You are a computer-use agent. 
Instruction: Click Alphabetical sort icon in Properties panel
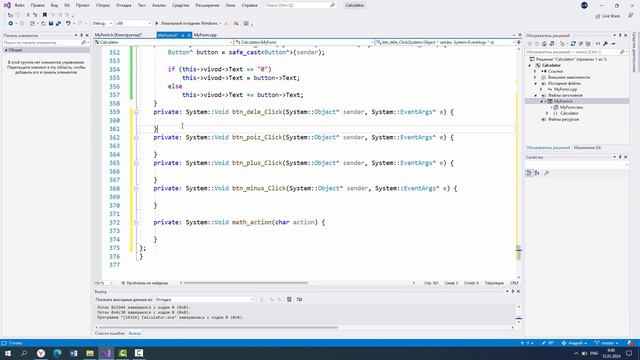[537, 173]
